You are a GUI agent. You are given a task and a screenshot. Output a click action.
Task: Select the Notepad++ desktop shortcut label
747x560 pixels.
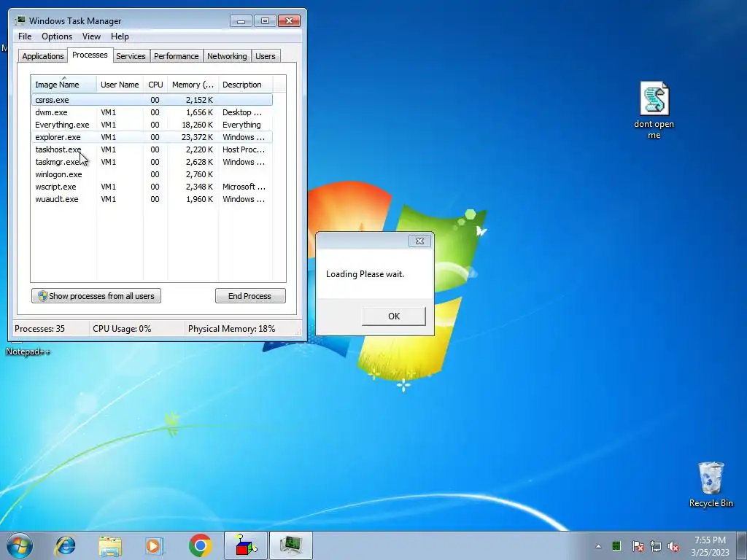(28, 352)
